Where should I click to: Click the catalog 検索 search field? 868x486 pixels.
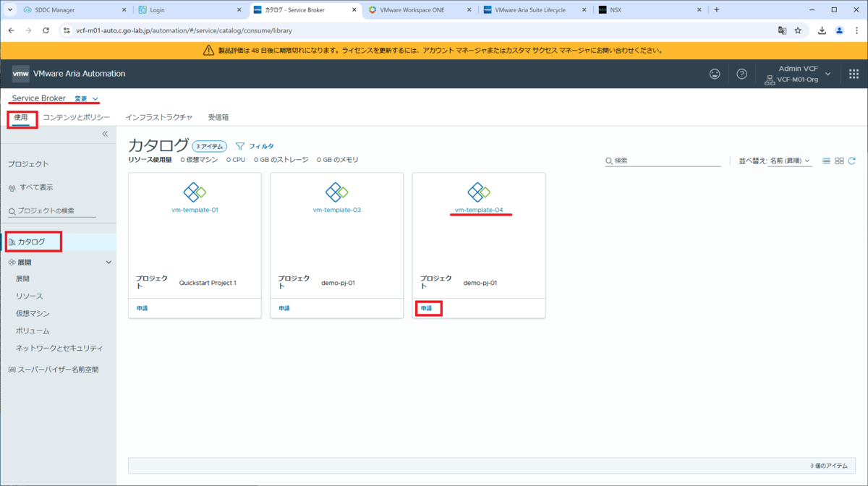tap(663, 161)
